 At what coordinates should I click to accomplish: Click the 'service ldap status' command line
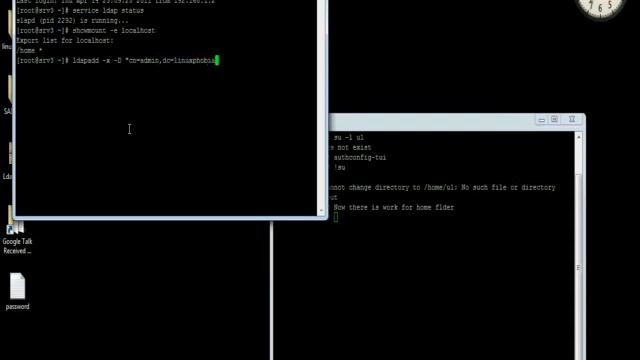[80, 11]
